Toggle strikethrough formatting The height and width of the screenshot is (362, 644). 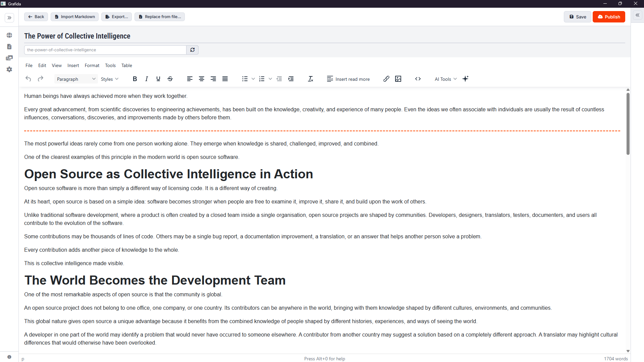pos(170,79)
